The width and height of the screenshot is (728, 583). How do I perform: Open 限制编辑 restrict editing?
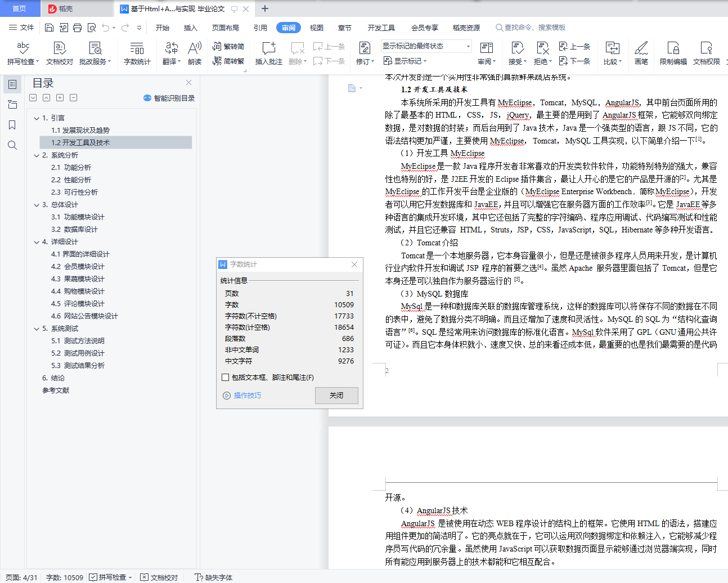coord(673,53)
